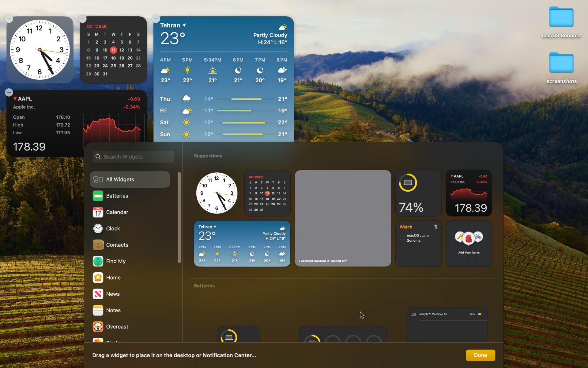The height and width of the screenshot is (368, 588).
Task: Open the Calendar widget app
Action: (117, 212)
